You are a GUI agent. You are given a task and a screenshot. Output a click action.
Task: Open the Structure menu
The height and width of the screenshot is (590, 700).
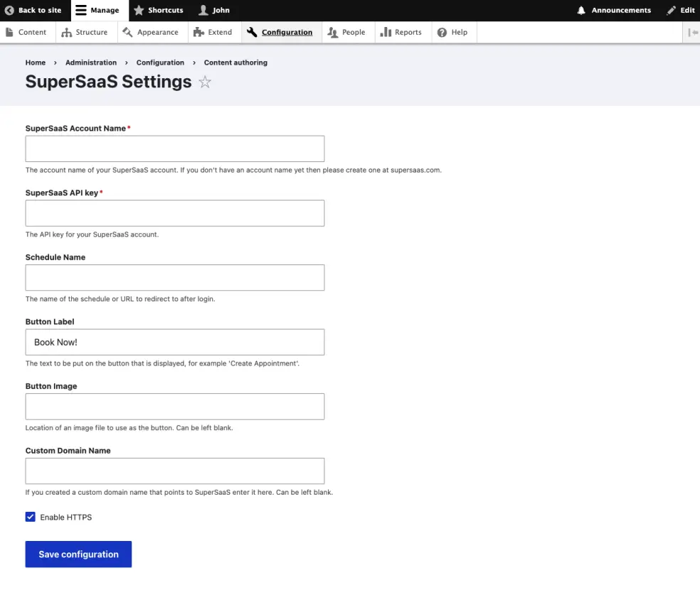pyautogui.click(x=86, y=32)
